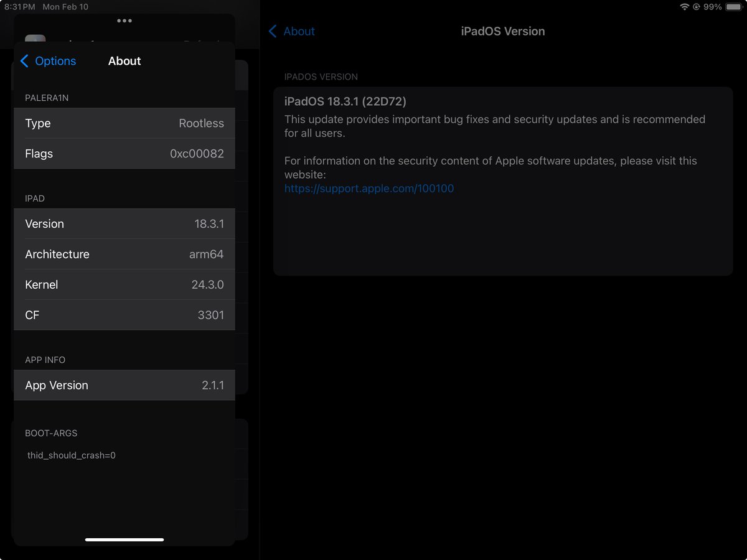Image resolution: width=747 pixels, height=560 pixels.
Task: Tap the IPAD section header
Action: [x=35, y=198]
